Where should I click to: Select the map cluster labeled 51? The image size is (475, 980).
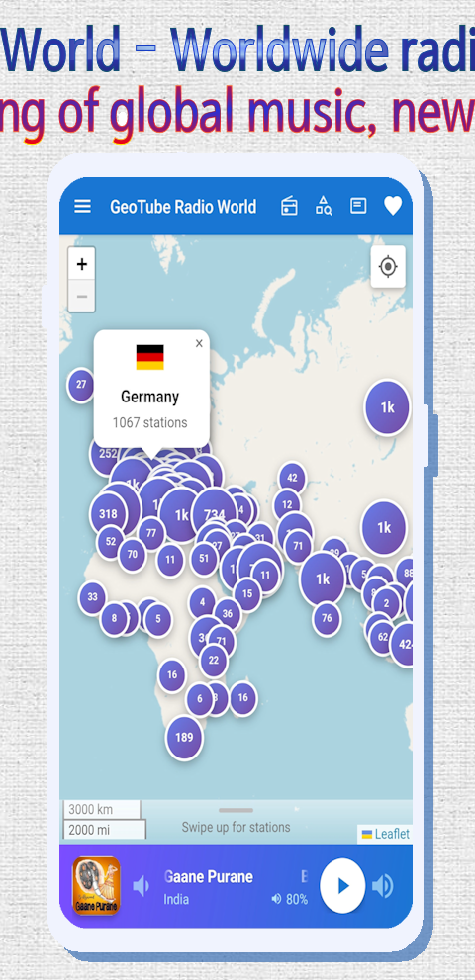(204, 558)
